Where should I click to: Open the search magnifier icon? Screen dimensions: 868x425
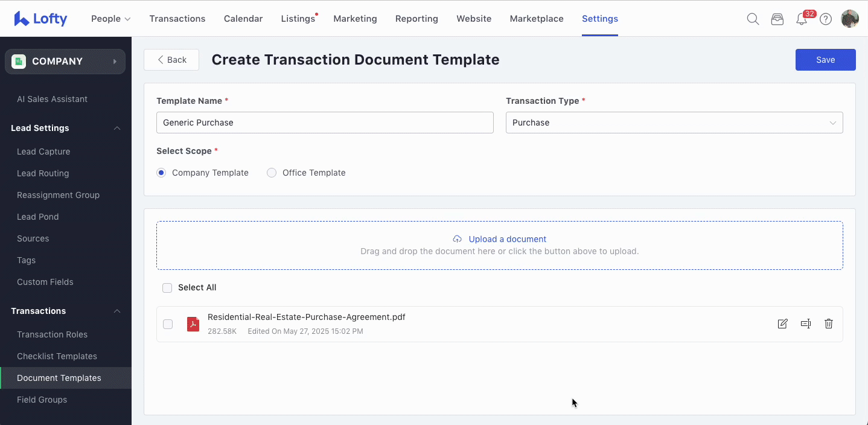[x=753, y=19]
